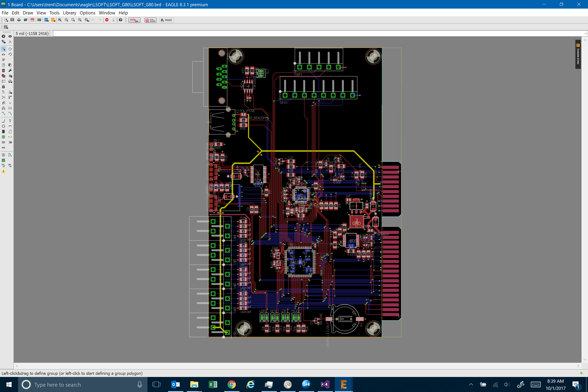Select the Lock tool
This screenshot has width=588, height=392.
pyautogui.click(x=3, y=87)
